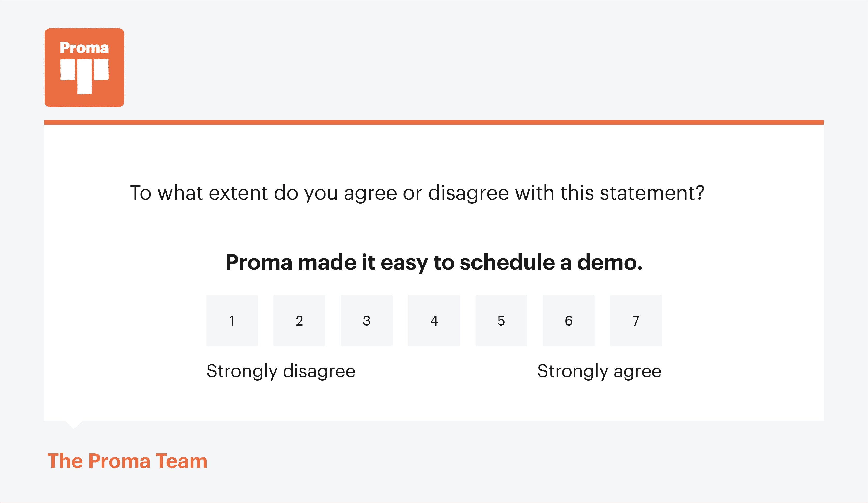Screen dimensions: 868x503
Task: Select rating box 5
Action: [x=501, y=321]
